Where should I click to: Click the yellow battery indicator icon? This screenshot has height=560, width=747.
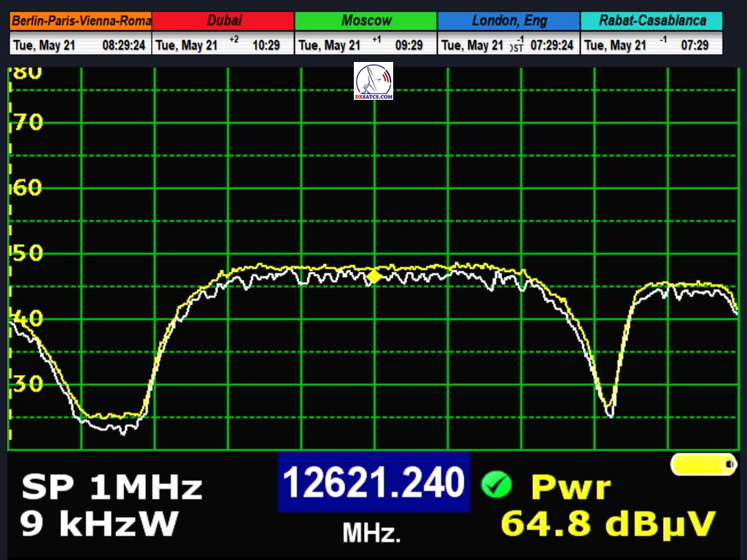click(x=704, y=464)
